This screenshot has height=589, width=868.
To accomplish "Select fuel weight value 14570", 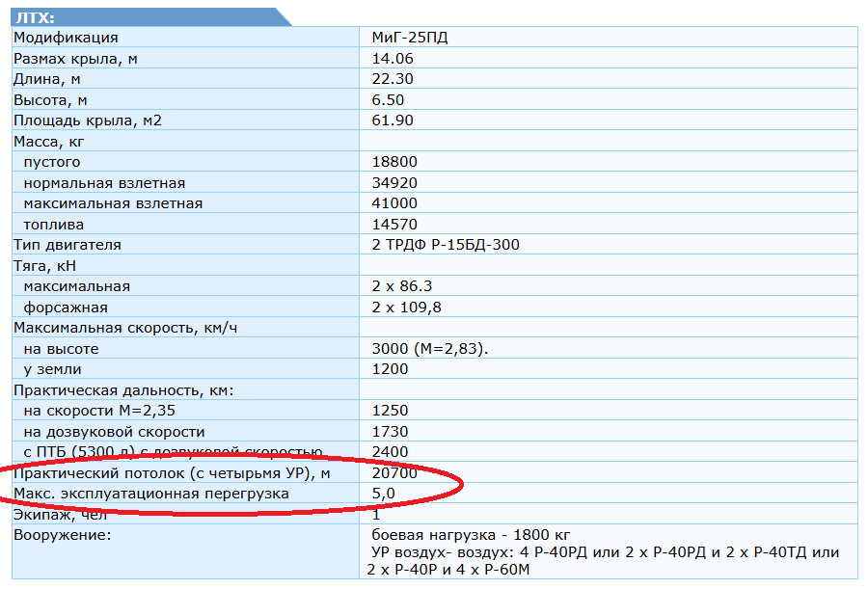I will tap(394, 225).
